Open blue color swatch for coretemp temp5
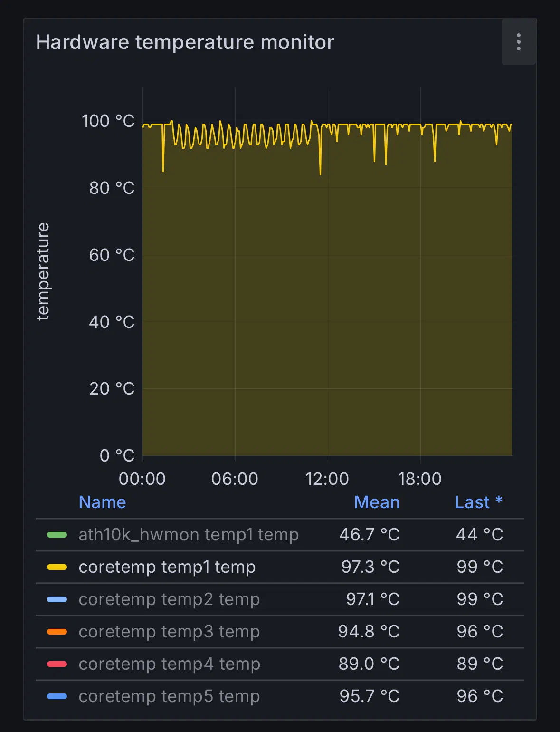Screen dimensions: 560x732 [57, 696]
